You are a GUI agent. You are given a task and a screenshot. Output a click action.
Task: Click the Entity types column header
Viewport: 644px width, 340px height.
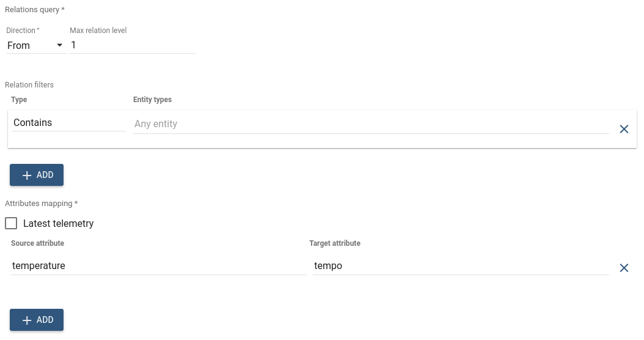(x=152, y=100)
